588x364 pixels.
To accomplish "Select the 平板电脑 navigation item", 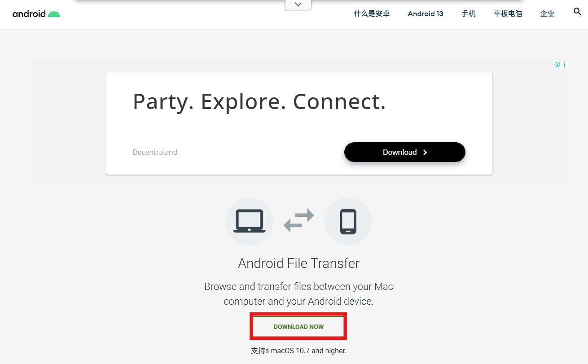I will point(508,13).
